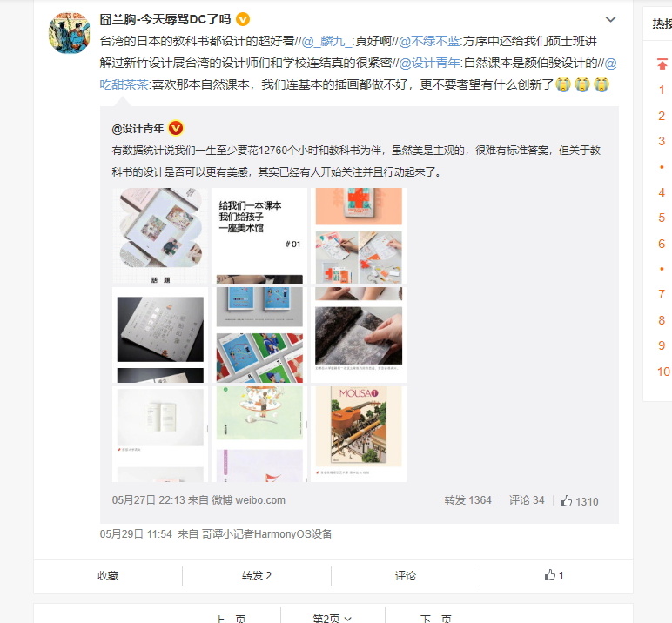Open the post options chevron menu
Image resolution: width=672 pixels, height=623 pixels.
tap(610, 19)
